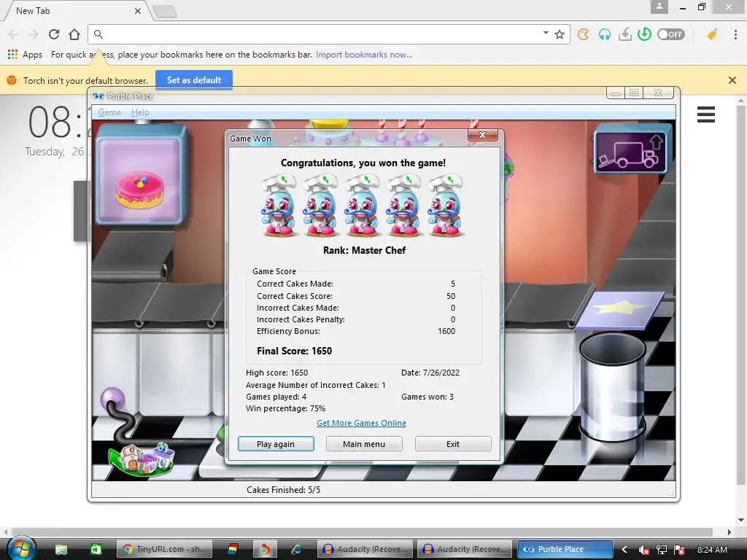Click the browser back arrow
The height and width of the screenshot is (560, 747).
click(x=13, y=34)
